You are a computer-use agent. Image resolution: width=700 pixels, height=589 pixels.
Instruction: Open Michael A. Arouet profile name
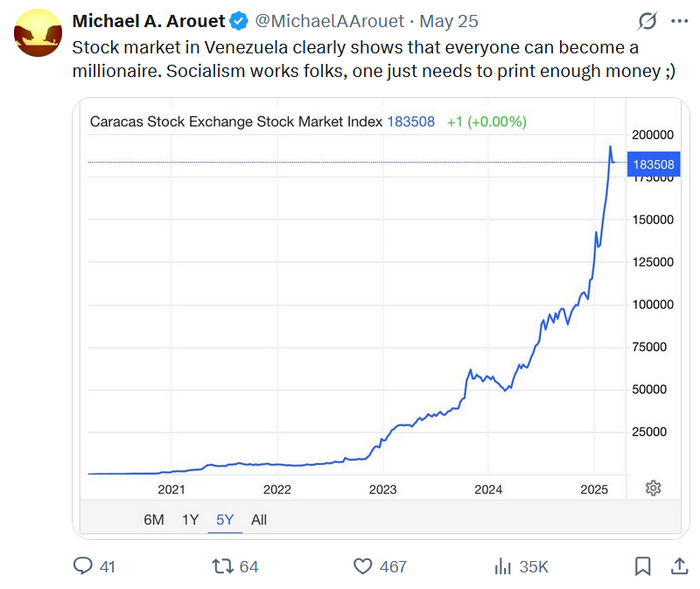pos(148,20)
